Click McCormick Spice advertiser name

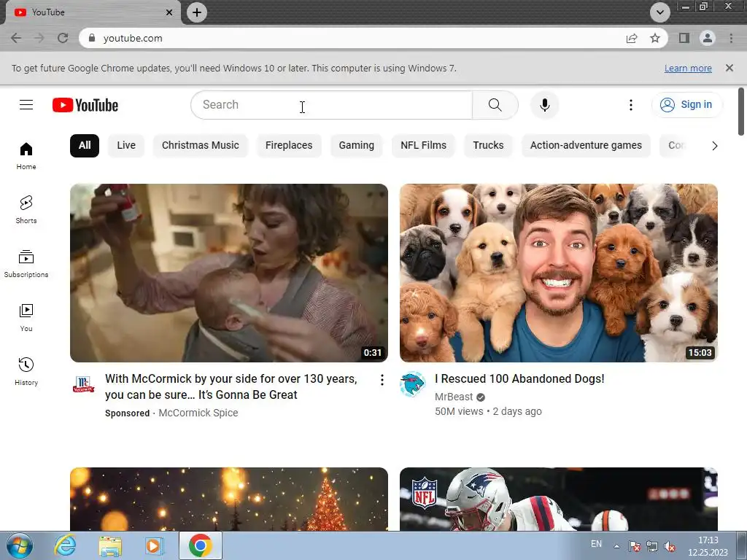click(198, 413)
